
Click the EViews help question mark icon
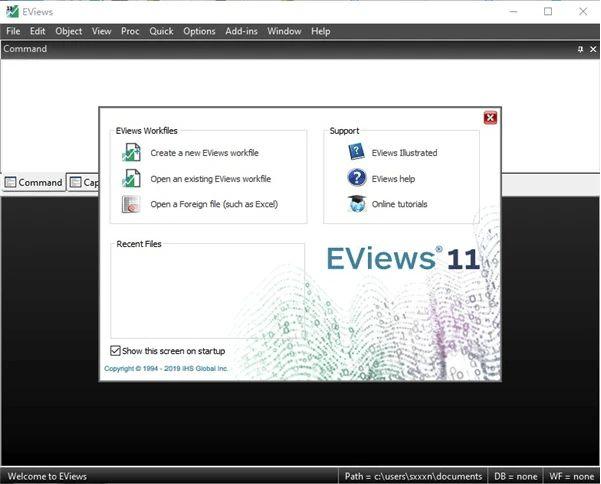pyautogui.click(x=356, y=178)
